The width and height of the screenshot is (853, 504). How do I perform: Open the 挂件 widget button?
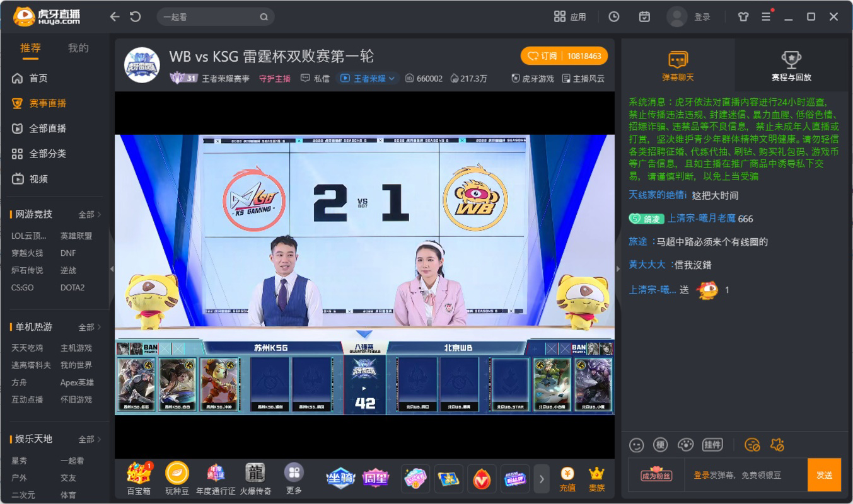[712, 445]
